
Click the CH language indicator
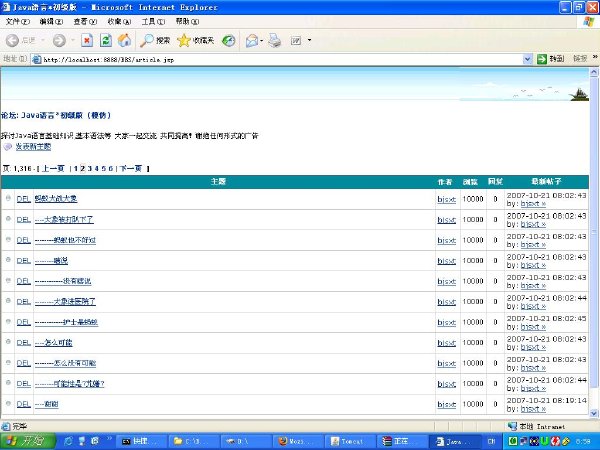point(492,442)
